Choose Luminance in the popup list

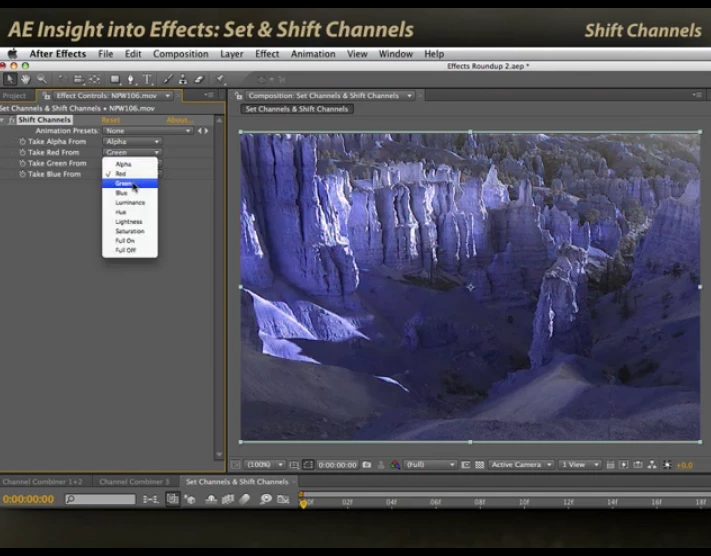pyautogui.click(x=130, y=202)
